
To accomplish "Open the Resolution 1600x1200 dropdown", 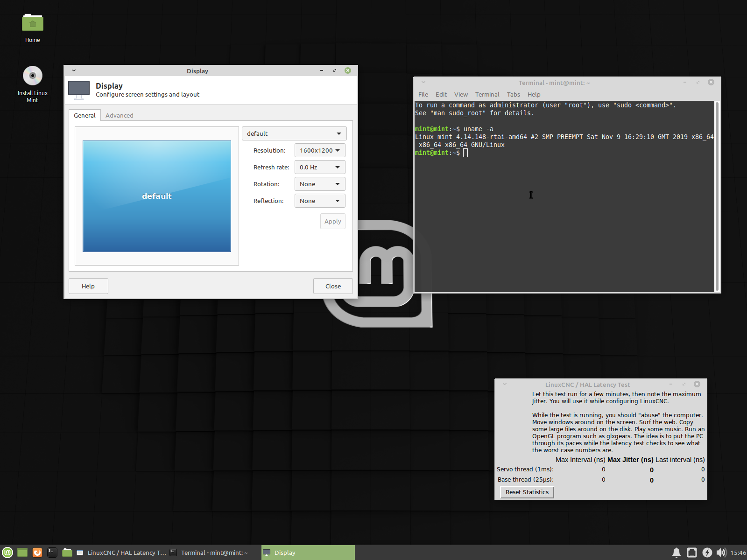I will point(320,150).
